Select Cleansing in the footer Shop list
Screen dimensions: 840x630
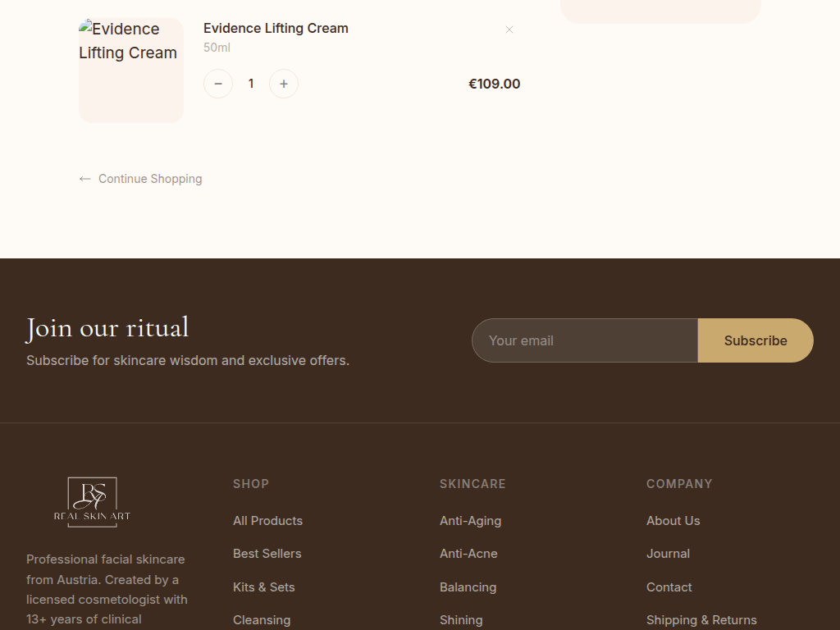(x=262, y=620)
